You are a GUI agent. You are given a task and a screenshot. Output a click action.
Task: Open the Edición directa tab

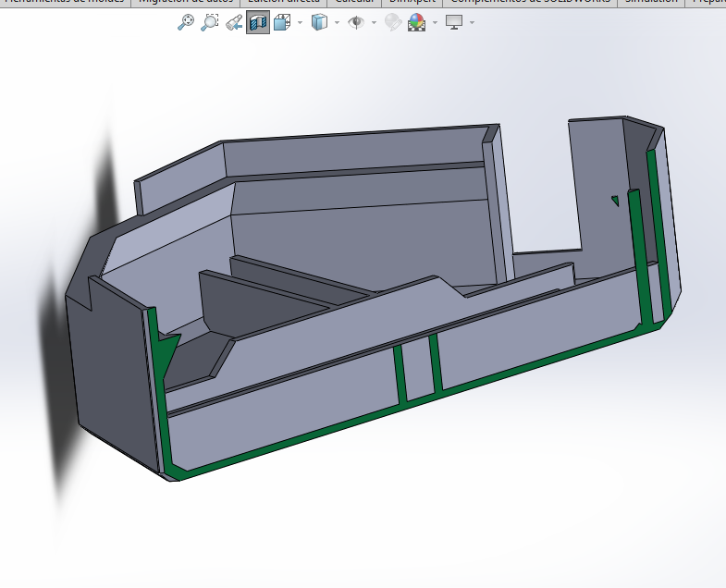pos(284,3)
